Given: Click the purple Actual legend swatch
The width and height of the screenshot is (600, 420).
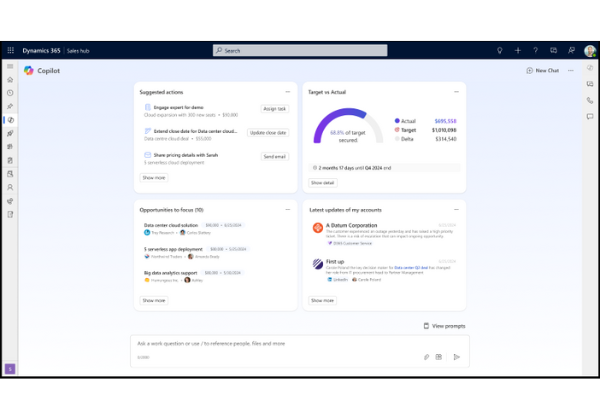Looking at the screenshot, I should [x=398, y=120].
